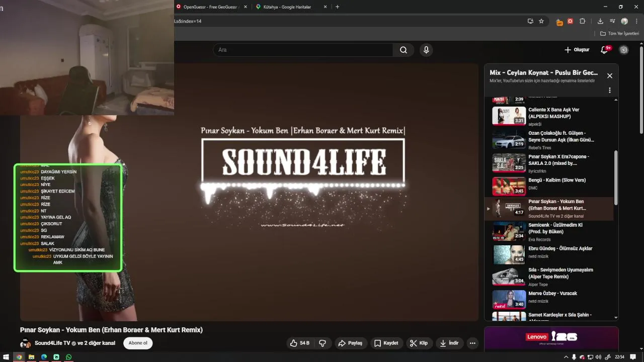Show hidden system tray icons
644x362 pixels.
[566, 357]
